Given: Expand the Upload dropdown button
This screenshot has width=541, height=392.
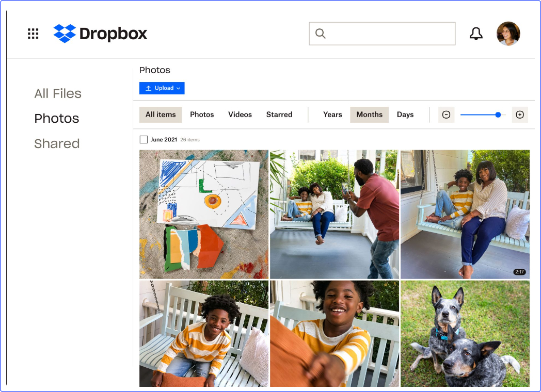Looking at the screenshot, I should [162, 88].
